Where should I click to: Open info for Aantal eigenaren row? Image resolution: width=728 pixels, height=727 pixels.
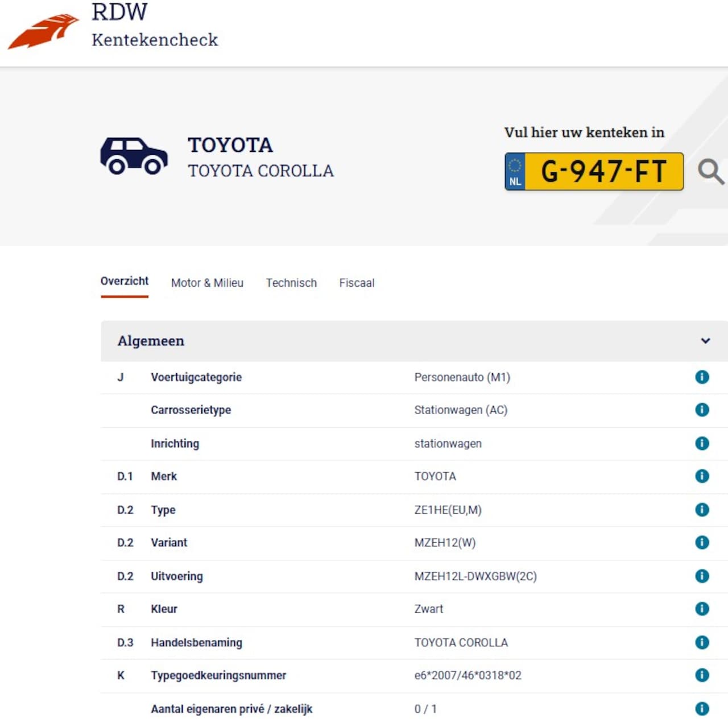702,709
